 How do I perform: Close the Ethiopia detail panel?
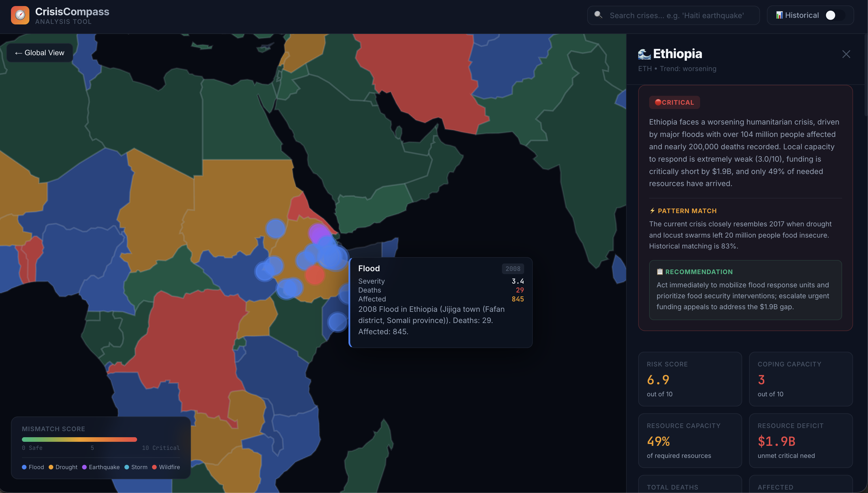(x=846, y=54)
